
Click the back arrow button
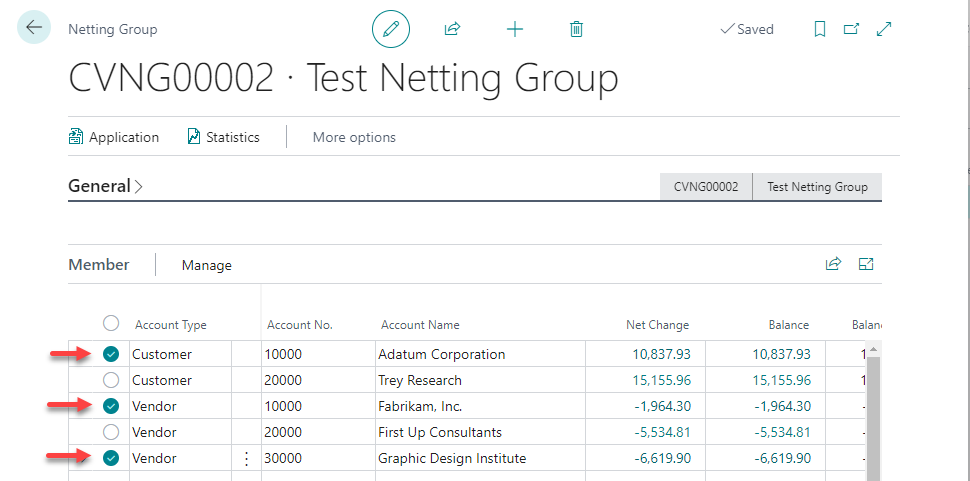point(35,28)
